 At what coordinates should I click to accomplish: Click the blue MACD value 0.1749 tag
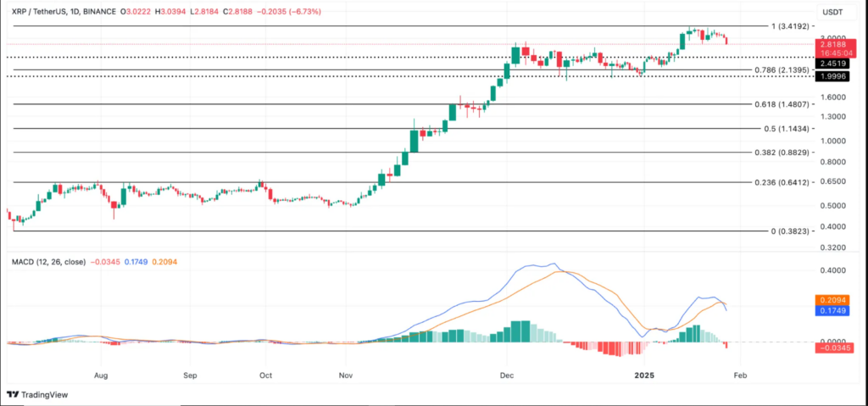coord(834,311)
